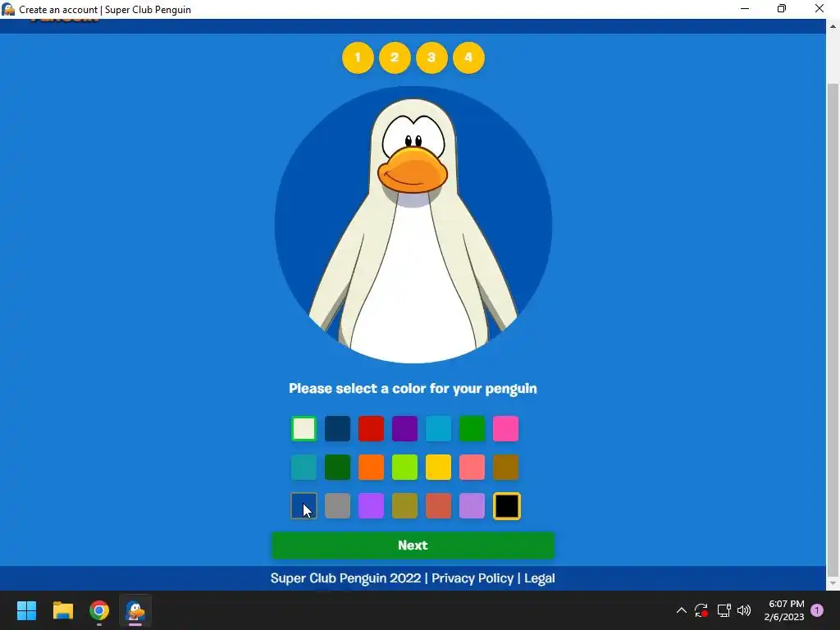Pick the royal blue swatch under the cursor
This screenshot has width=840, height=630.
tap(304, 505)
